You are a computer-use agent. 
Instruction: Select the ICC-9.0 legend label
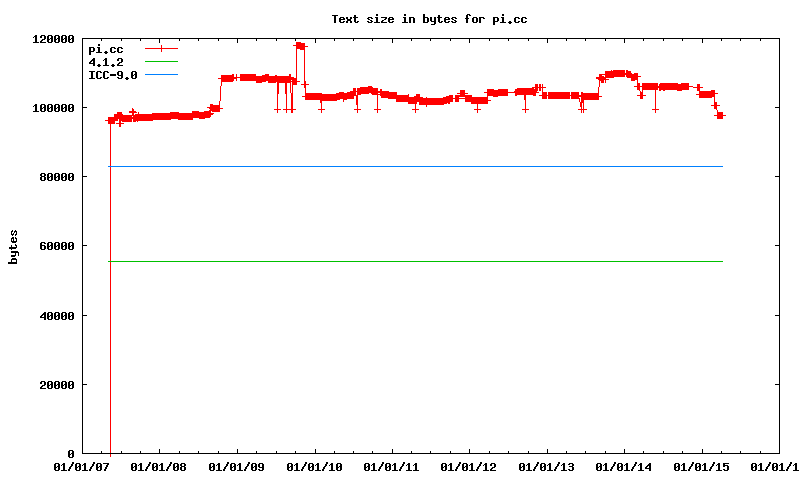112,74
